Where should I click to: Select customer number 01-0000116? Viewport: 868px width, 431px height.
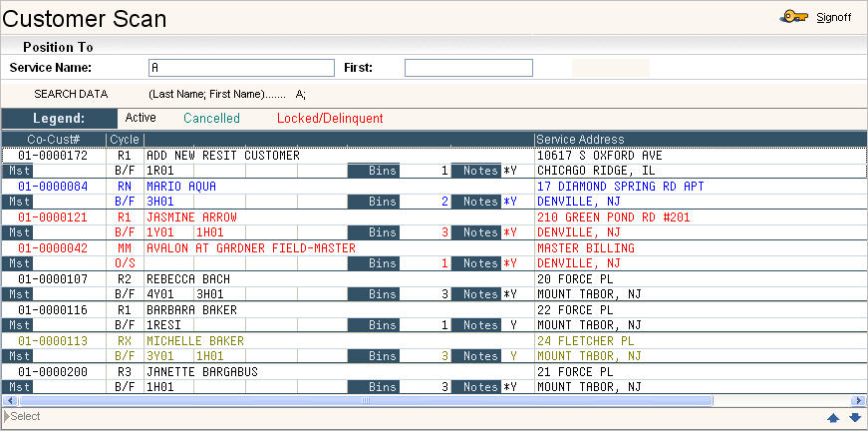click(x=53, y=310)
